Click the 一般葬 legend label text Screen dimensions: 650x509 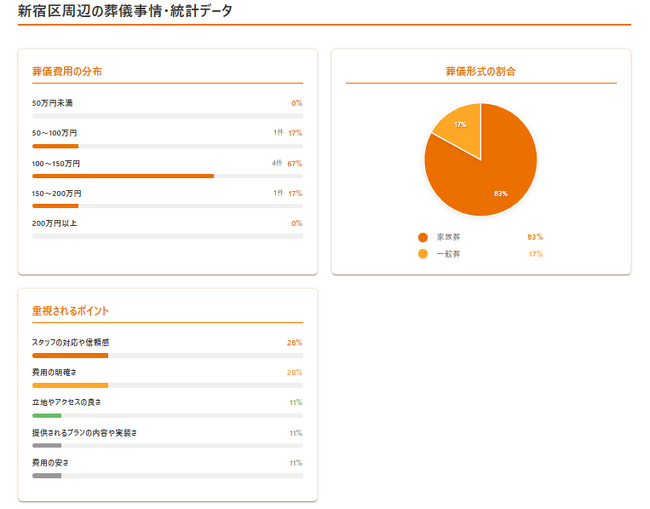click(448, 254)
